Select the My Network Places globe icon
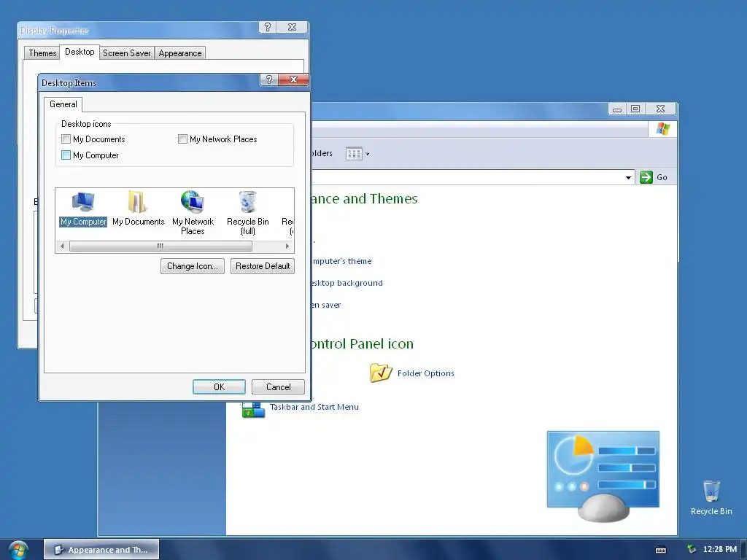Viewport: 747px width, 560px height. [x=193, y=201]
